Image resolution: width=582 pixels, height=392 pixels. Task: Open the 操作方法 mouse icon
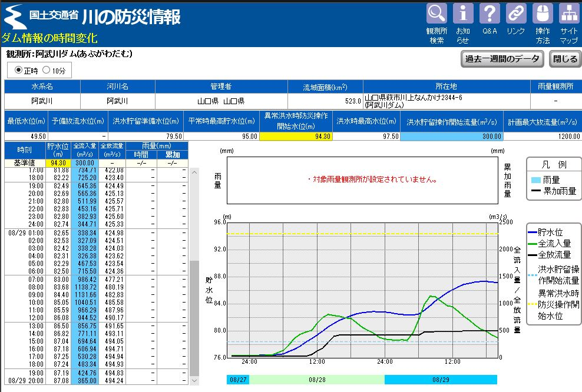point(543,14)
